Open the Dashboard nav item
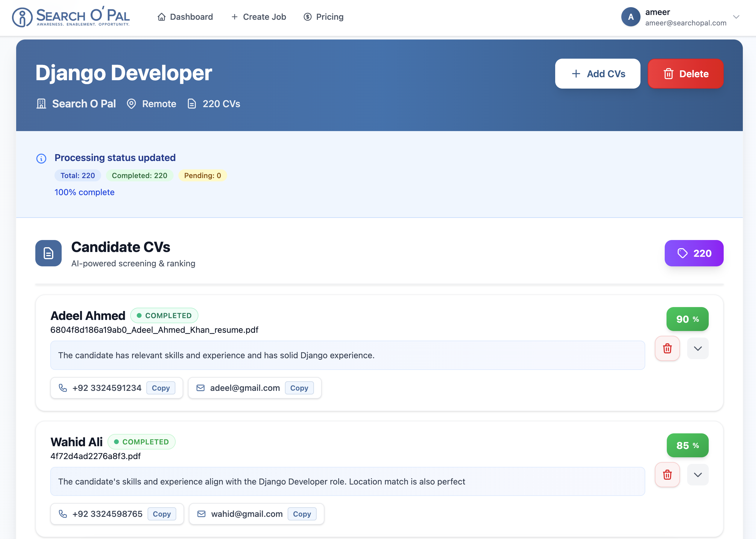The width and height of the screenshot is (756, 539). (x=185, y=17)
